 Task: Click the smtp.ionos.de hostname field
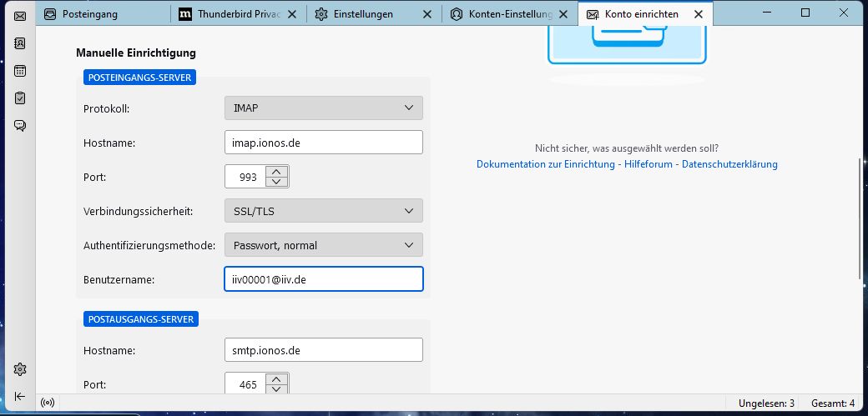324,350
